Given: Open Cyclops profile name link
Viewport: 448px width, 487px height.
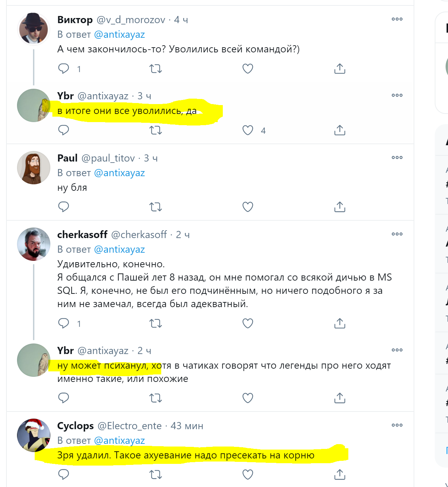Looking at the screenshot, I should pyautogui.click(x=76, y=426).
